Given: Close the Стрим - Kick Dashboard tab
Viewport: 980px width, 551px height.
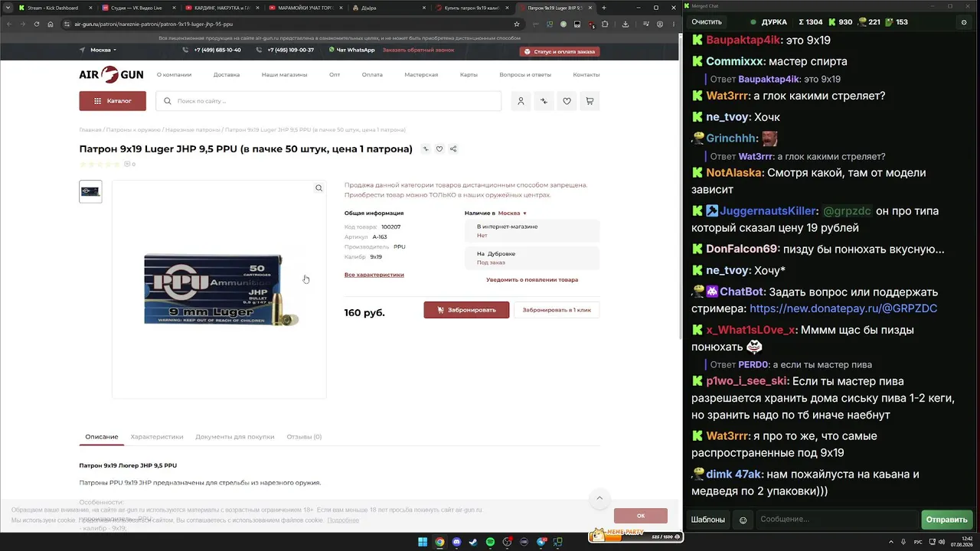Looking at the screenshot, I should click(x=90, y=8).
